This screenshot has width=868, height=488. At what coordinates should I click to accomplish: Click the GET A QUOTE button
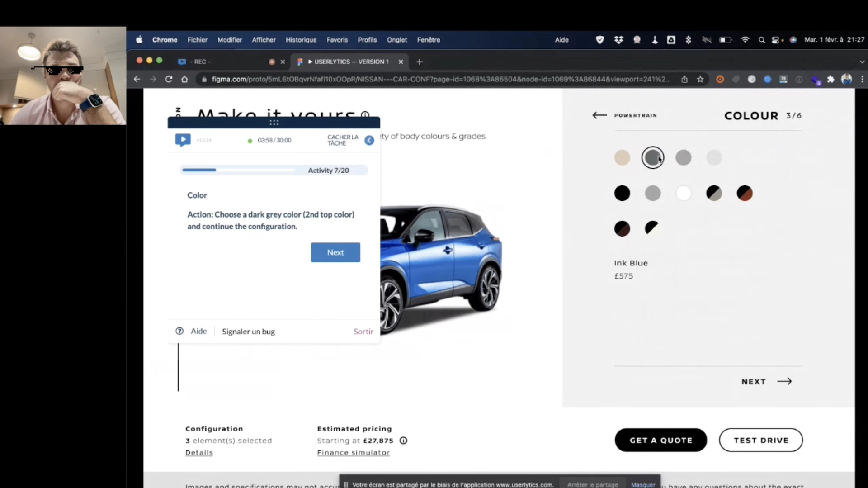click(x=660, y=440)
